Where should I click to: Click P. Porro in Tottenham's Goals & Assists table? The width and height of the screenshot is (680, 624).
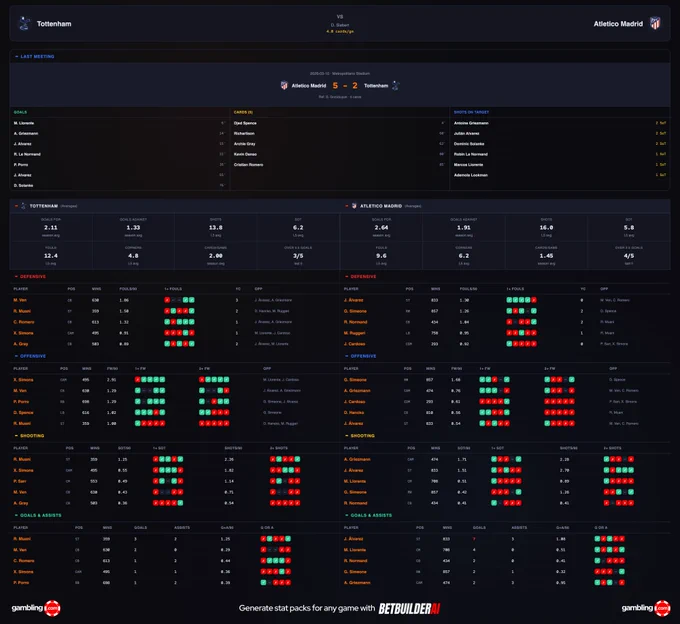[21, 582]
